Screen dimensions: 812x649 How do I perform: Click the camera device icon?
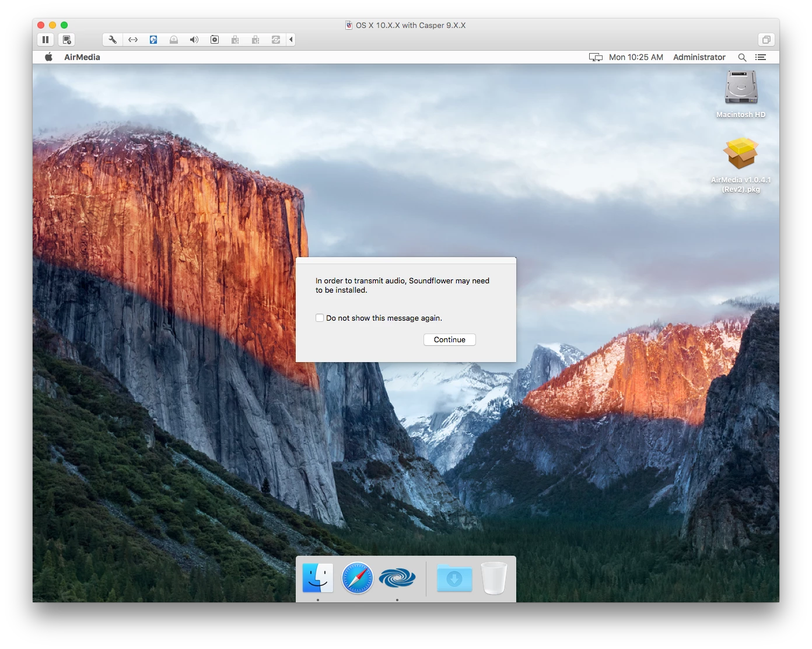tap(215, 40)
